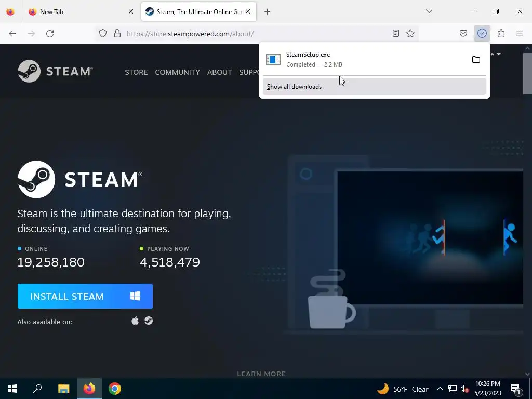Click the Steam logo in the header

55,71
